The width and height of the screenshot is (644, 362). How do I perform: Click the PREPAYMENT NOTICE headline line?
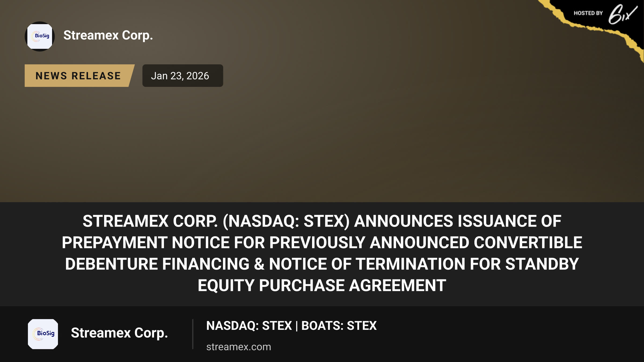(x=322, y=243)
